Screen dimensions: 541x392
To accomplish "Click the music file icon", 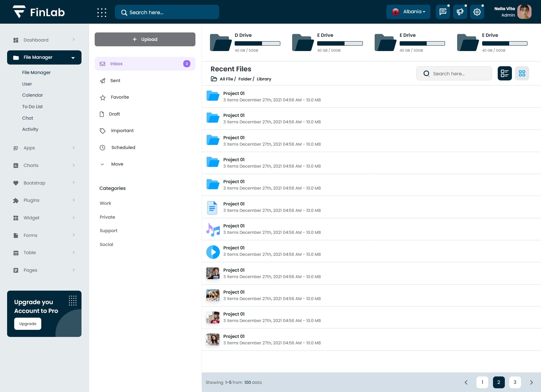I will click(213, 230).
